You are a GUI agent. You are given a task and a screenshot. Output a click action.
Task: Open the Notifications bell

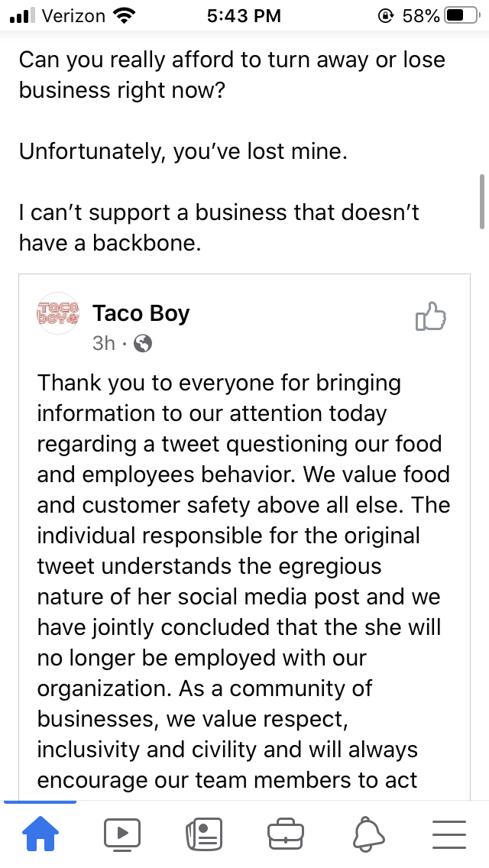[368, 834]
